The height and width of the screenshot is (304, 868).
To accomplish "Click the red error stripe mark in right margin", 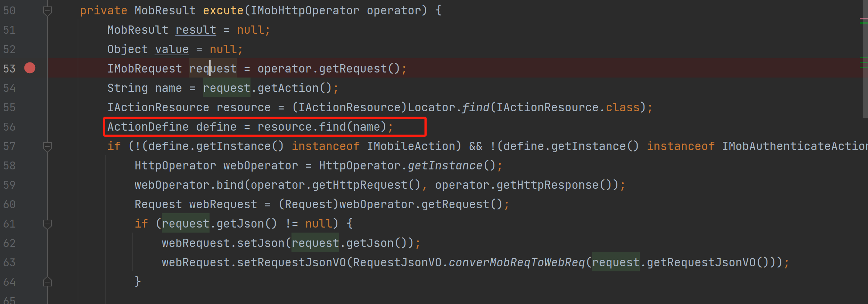I will click(863, 19).
